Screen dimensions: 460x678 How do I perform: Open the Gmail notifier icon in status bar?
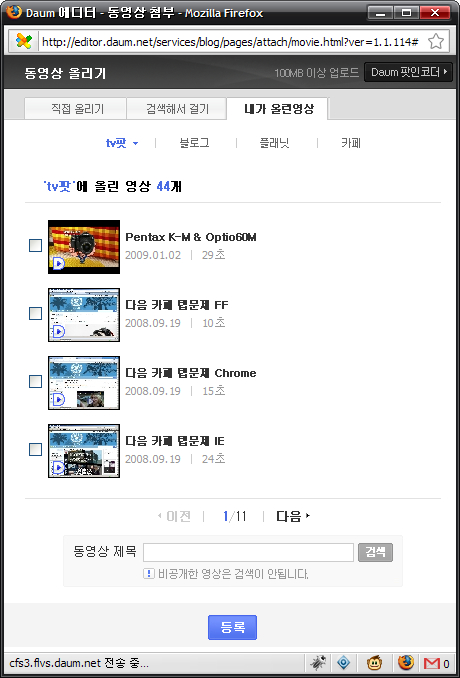436,663
